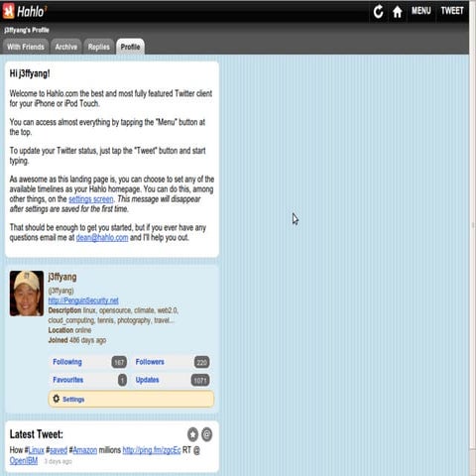Go home using the house icon

(398, 12)
